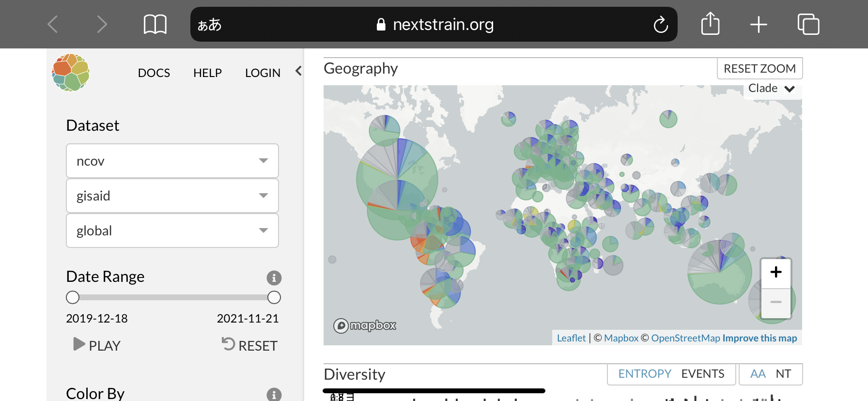Open the global region dropdown
868x401 pixels.
[172, 231]
